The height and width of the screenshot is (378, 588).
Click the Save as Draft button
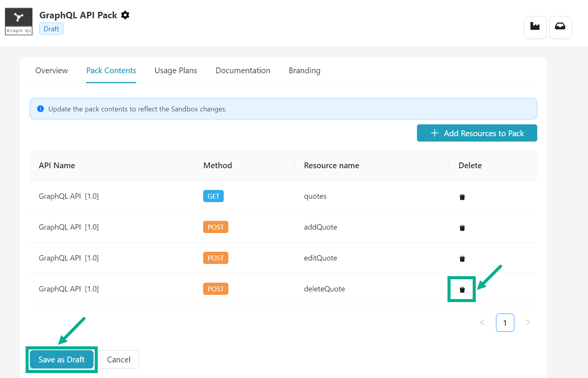pos(61,359)
